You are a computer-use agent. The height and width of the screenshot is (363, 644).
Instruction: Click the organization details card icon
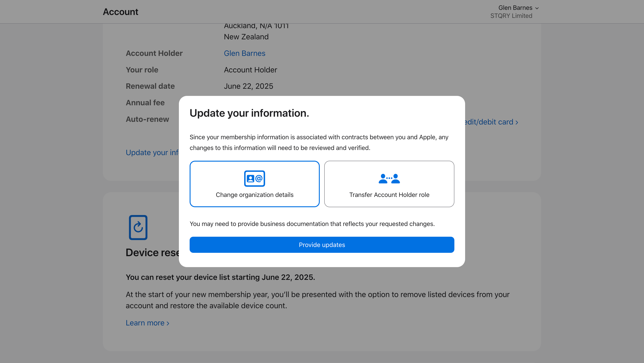[x=254, y=178]
